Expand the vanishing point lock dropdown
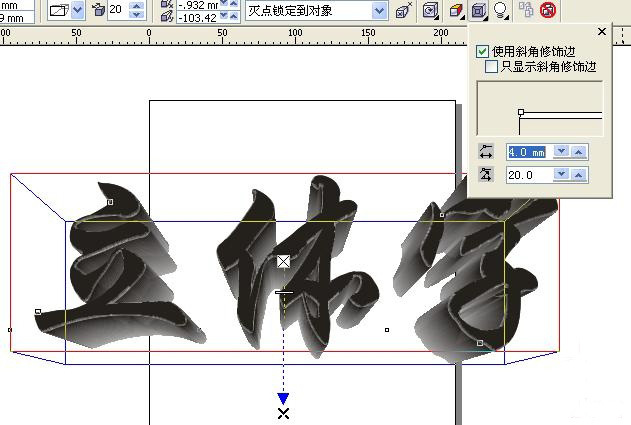This screenshot has width=631, height=425. (378, 11)
